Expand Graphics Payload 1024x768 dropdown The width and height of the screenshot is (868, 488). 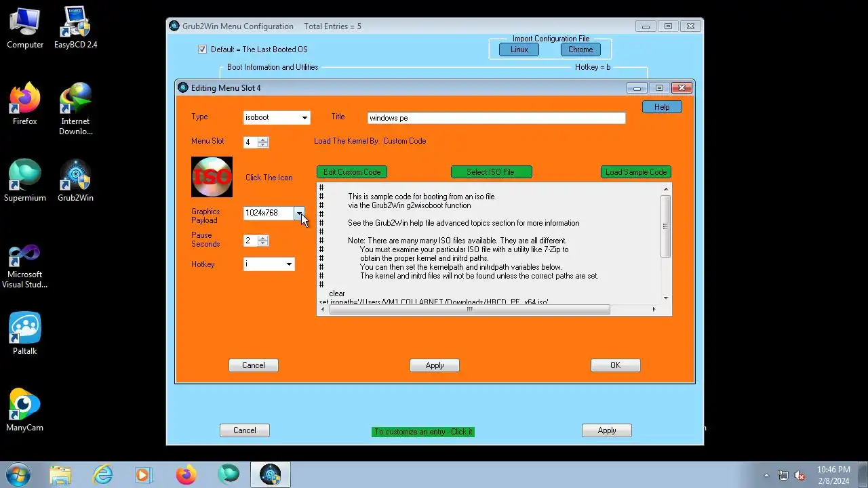(299, 213)
